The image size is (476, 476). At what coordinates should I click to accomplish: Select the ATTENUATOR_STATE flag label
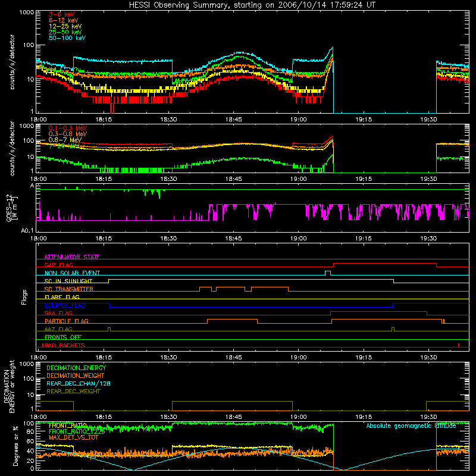coord(72,257)
